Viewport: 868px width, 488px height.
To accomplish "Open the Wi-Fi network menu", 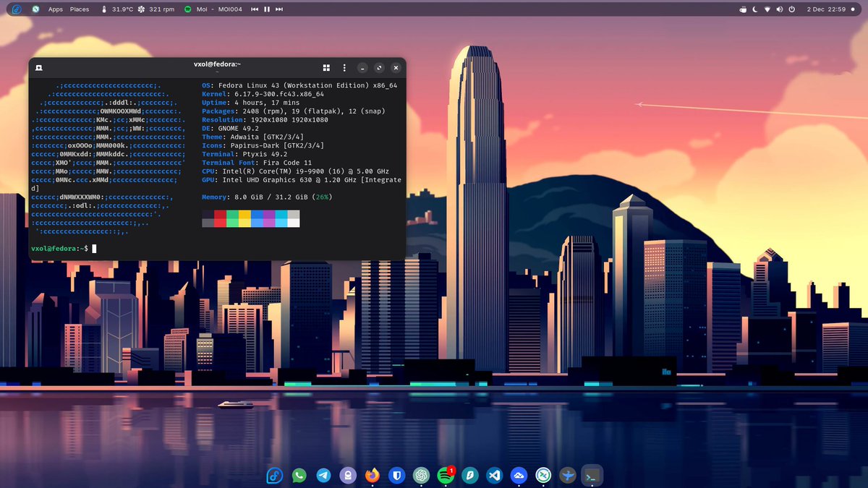I will (x=767, y=9).
